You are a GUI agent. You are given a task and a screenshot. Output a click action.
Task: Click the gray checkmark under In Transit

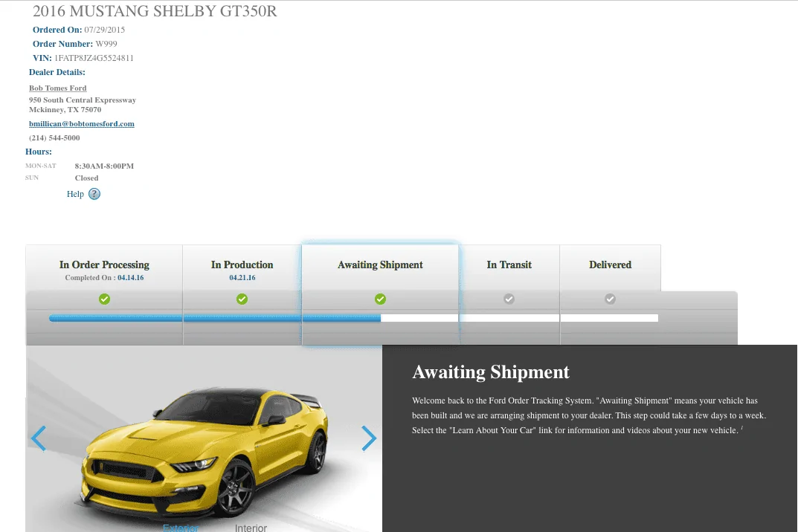click(509, 299)
